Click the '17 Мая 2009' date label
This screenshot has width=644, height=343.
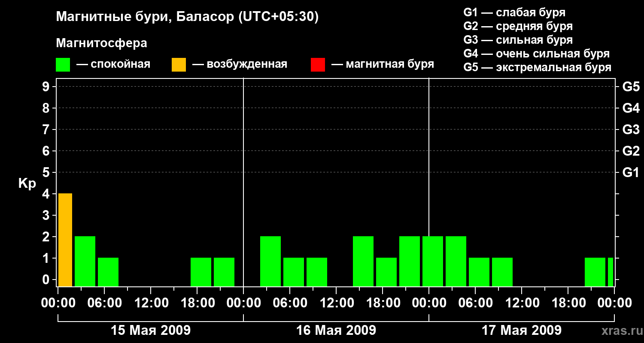click(x=522, y=331)
